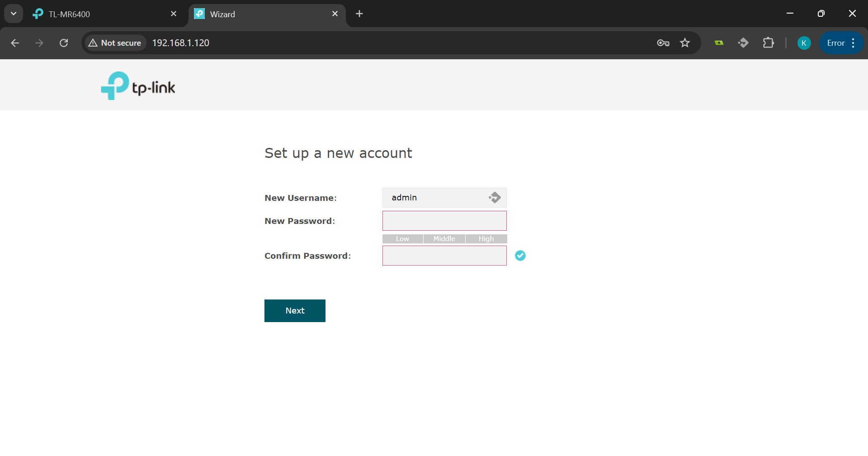Click the green NVIDIA extension icon
This screenshot has height=456, width=868.
click(719, 43)
